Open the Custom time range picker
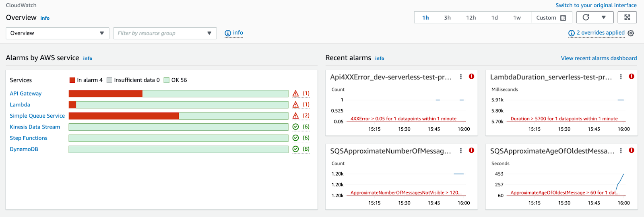The height and width of the screenshot is (217, 644). click(551, 18)
